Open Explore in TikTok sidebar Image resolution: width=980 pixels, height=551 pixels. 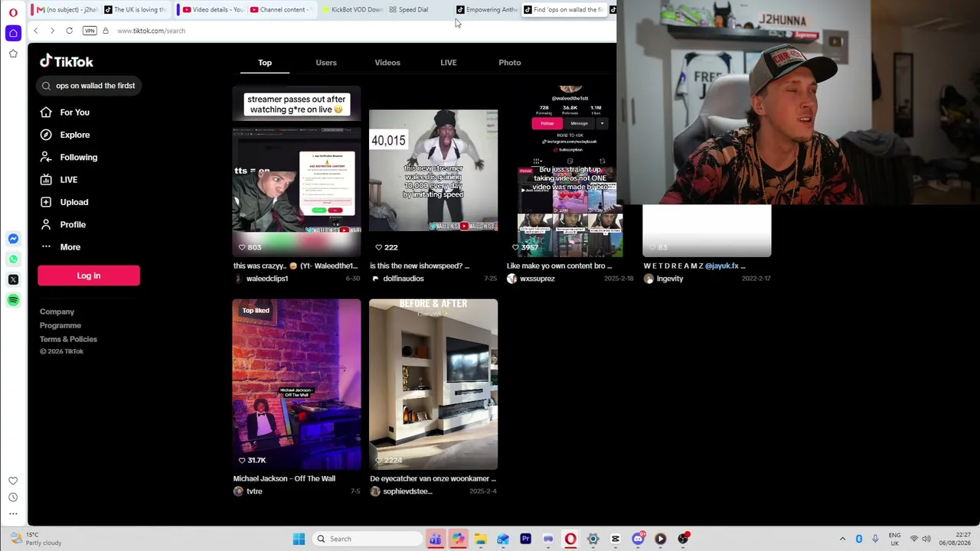coord(75,135)
